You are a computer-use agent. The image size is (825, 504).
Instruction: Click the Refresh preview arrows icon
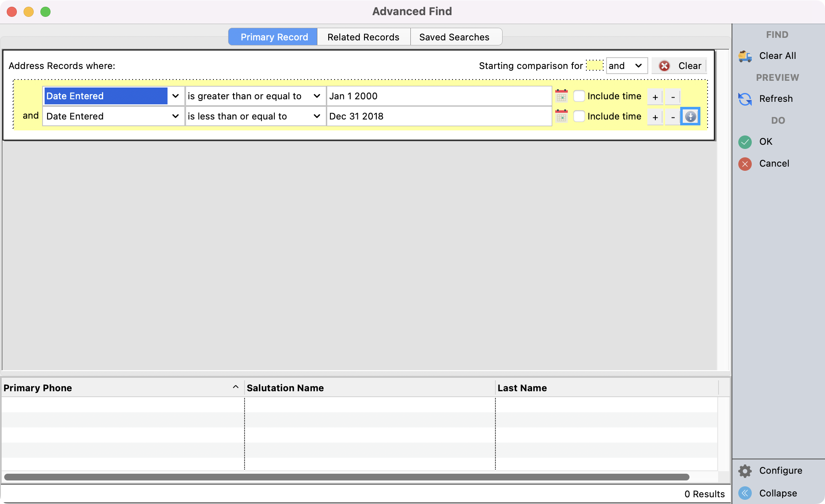coord(745,99)
